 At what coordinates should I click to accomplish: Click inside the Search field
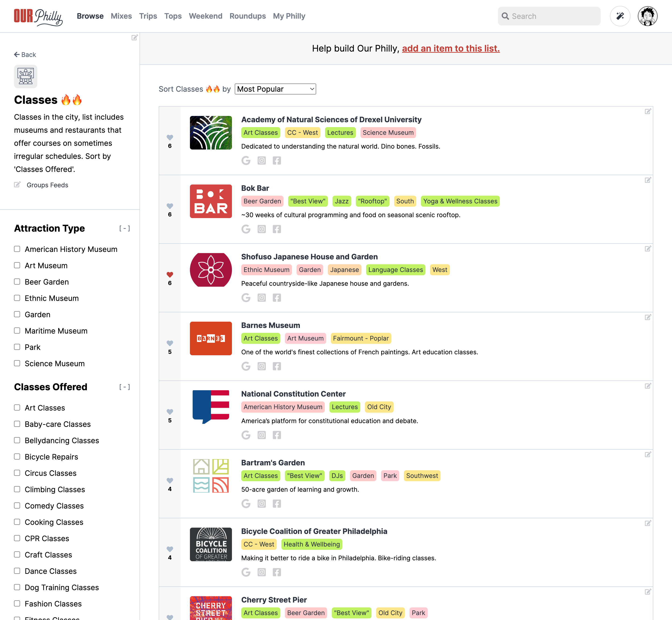[x=549, y=16]
